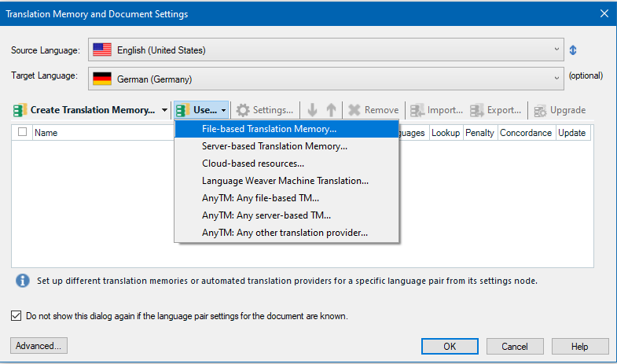617x364 pixels.
Task: Choose Language Weaver Machine Translation
Action: (286, 181)
